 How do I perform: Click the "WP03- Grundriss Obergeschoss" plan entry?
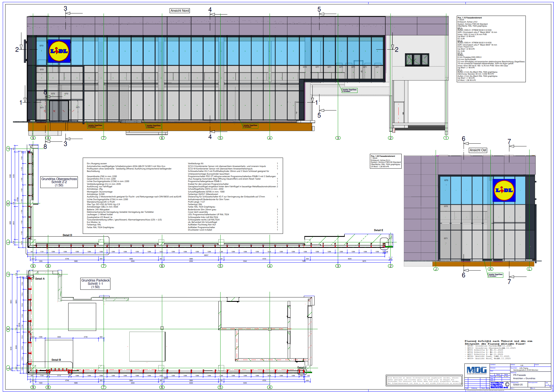[484, 348]
